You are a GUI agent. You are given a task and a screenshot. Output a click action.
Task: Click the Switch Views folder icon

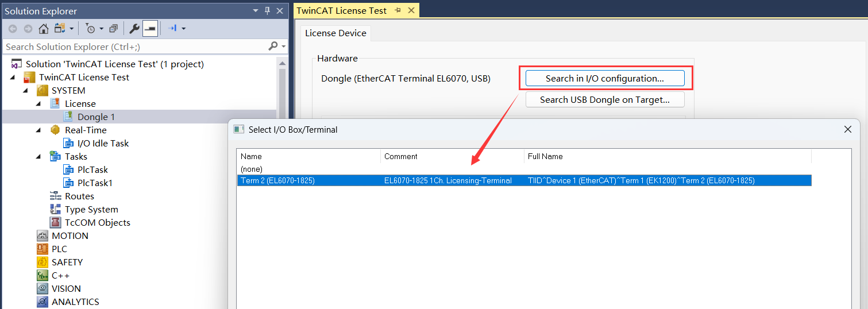pyautogui.click(x=60, y=28)
